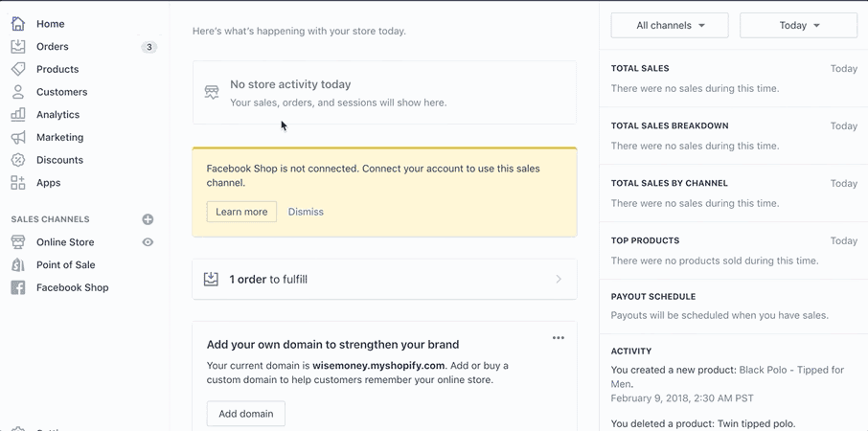Screen dimensions: 868x431
Task: Click the Online Store storefront icon
Action: (18, 241)
